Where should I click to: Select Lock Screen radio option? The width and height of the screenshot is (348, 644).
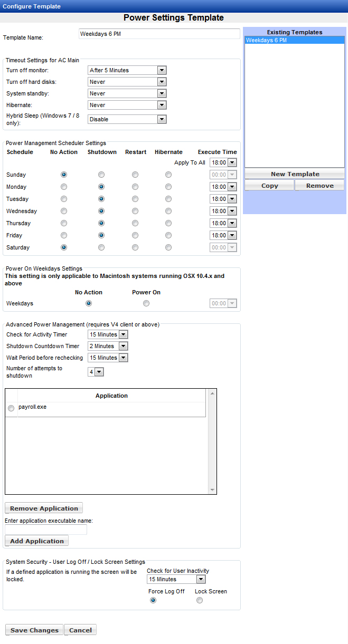click(x=200, y=600)
